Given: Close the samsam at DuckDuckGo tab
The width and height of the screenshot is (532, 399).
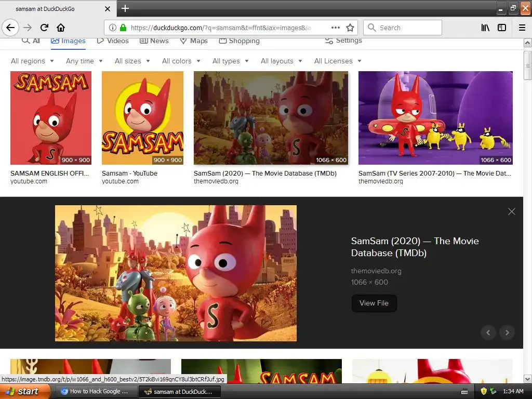Looking at the screenshot, I should (107, 9).
